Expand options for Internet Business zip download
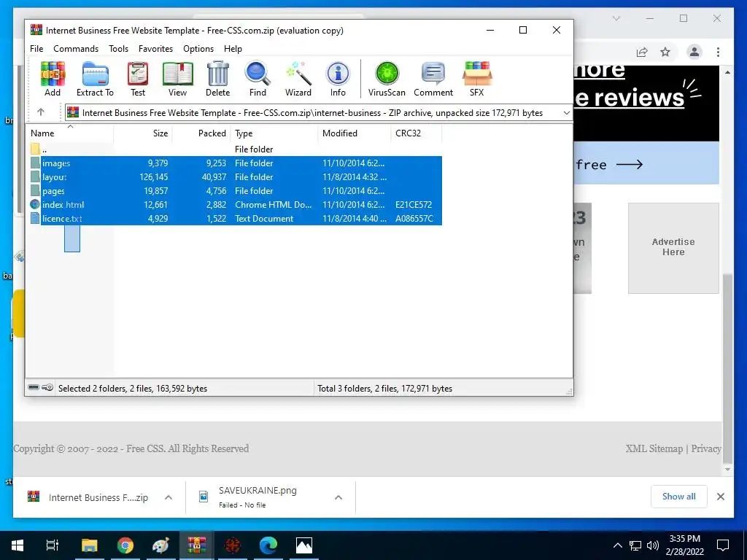Viewport: 747px width, 560px height. coord(169,497)
